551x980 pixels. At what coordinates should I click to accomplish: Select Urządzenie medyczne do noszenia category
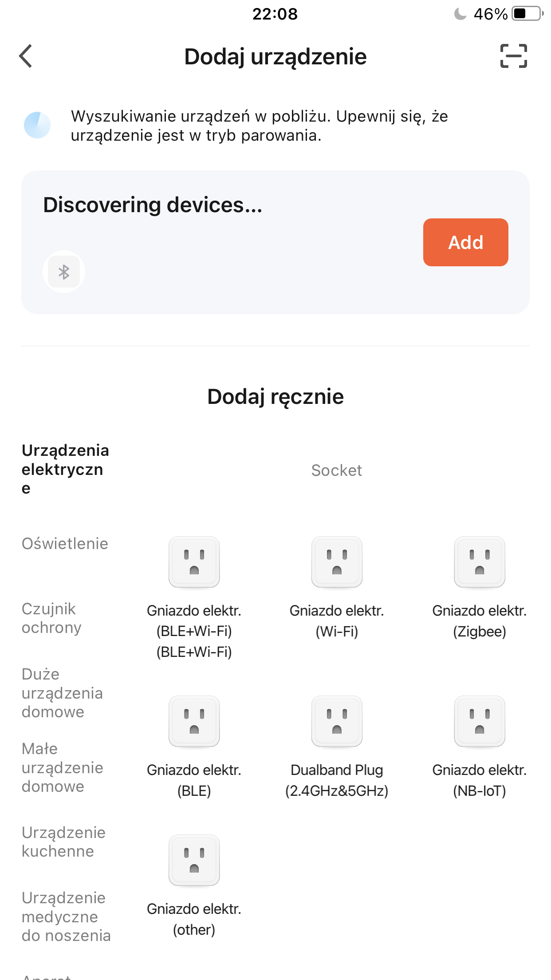pos(66,917)
